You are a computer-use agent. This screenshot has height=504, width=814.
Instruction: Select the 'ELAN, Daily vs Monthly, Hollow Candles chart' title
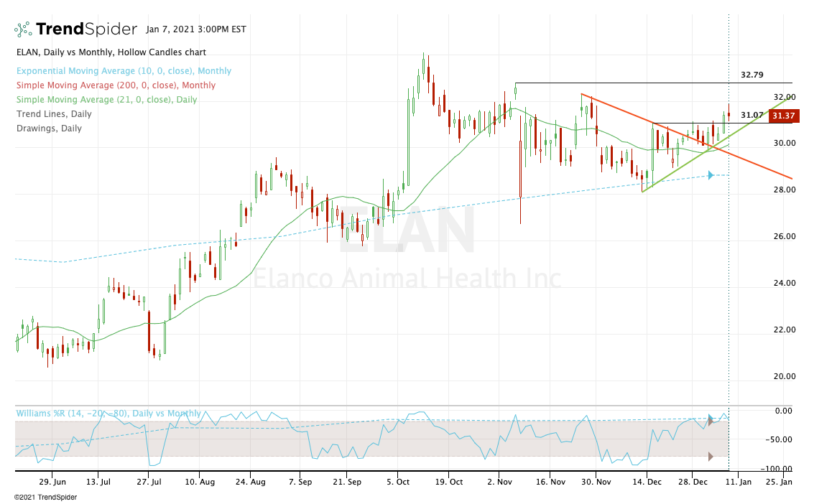(x=111, y=52)
